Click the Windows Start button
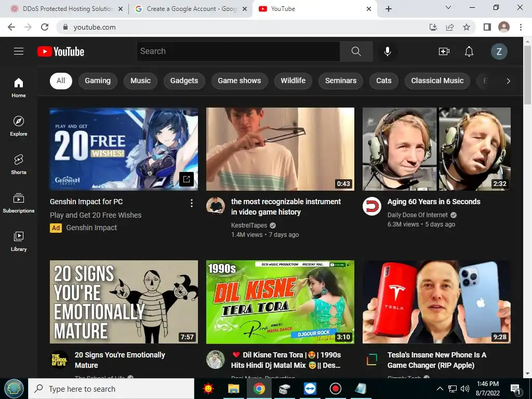 14,389
